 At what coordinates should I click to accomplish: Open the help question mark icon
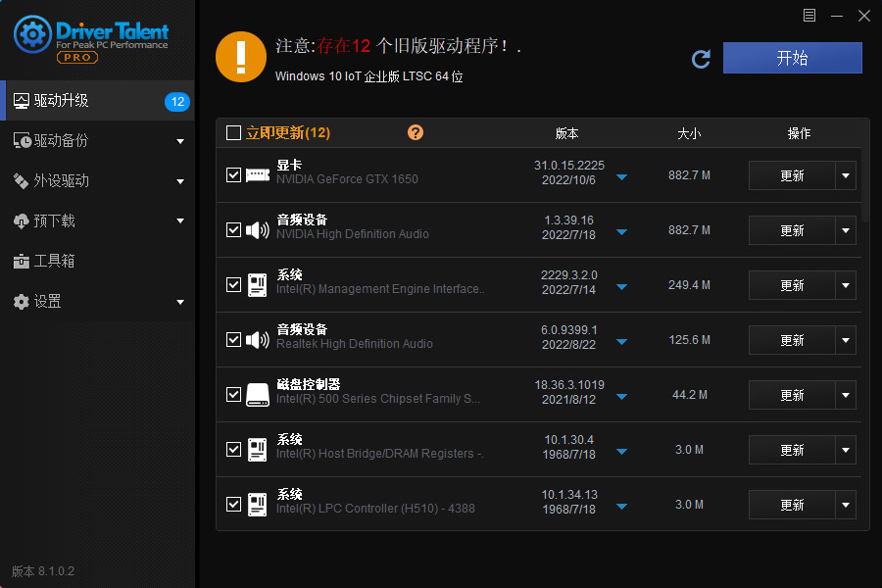pyautogui.click(x=415, y=131)
